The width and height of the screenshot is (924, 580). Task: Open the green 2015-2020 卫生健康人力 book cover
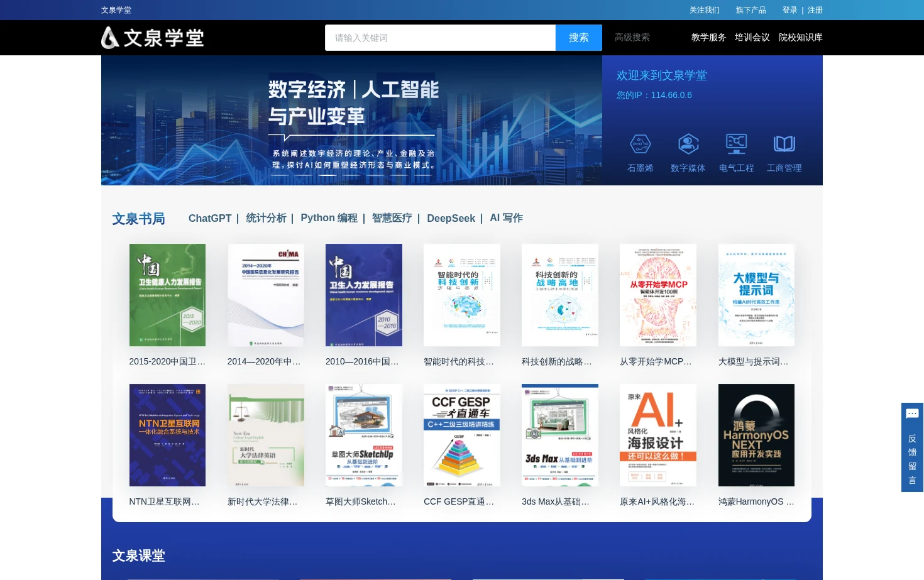[x=167, y=295]
